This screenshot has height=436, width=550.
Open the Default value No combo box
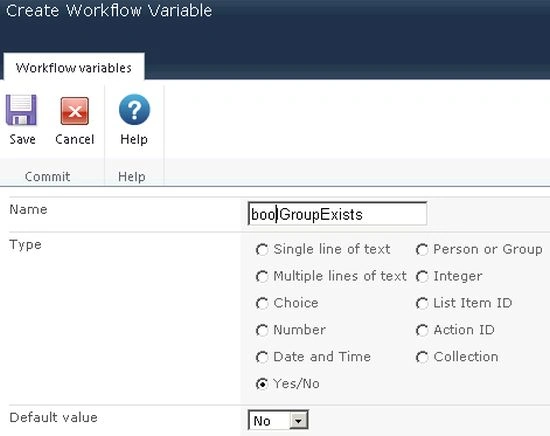(x=278, y=420)
